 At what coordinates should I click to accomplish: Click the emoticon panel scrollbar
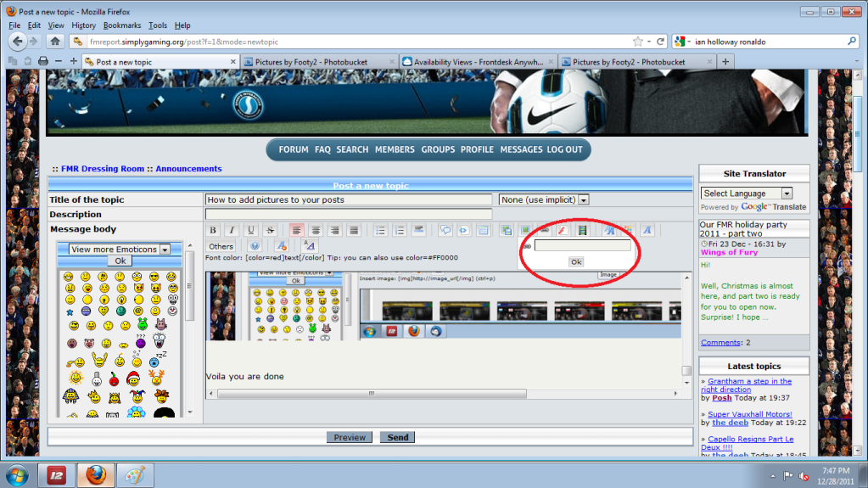pyautogui.click(x=190, y=285)
